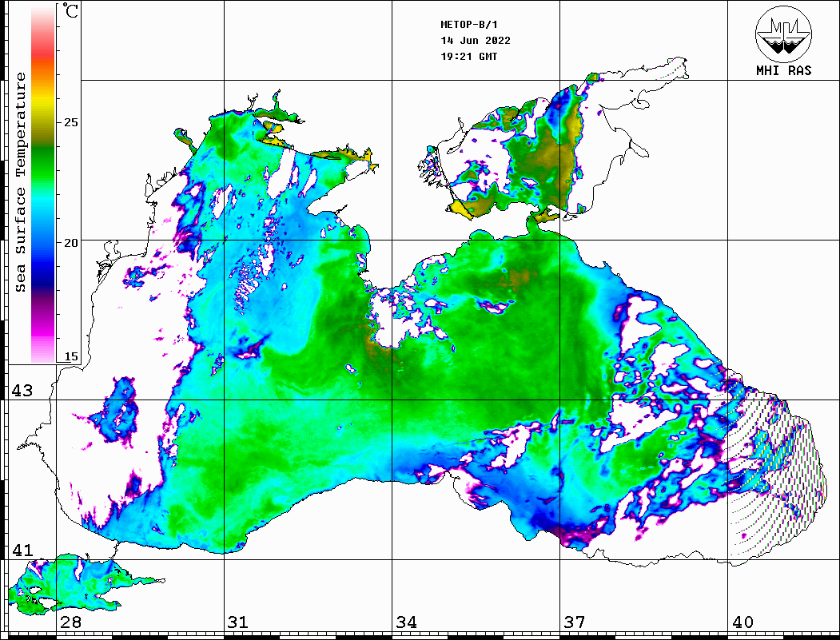This screenshot has width=840, height=640.
Task: Click the '25' value on temperature scale
Action: (70, 122)
